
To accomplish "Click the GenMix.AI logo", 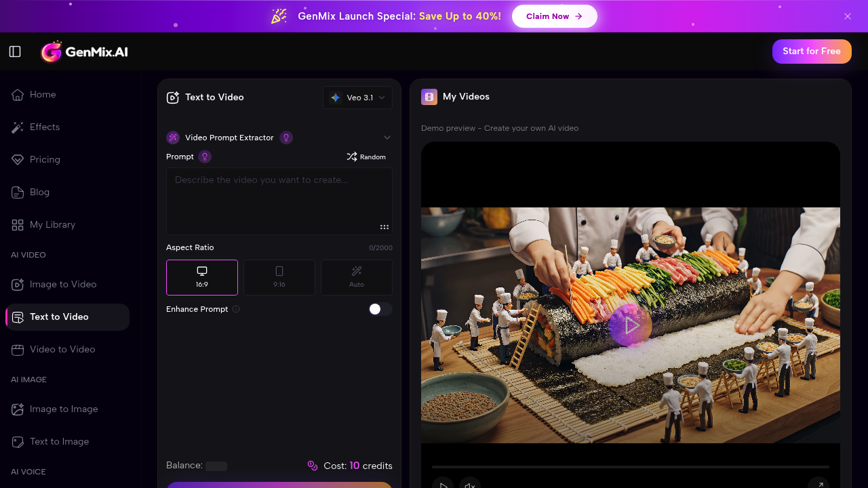I will click(x=84, y=51).
